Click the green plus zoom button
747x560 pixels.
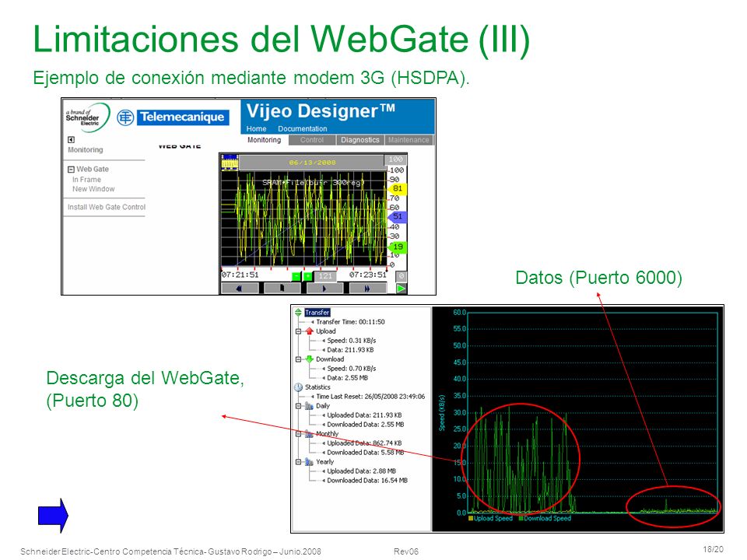pyautogui.click(x=308, y=275)
